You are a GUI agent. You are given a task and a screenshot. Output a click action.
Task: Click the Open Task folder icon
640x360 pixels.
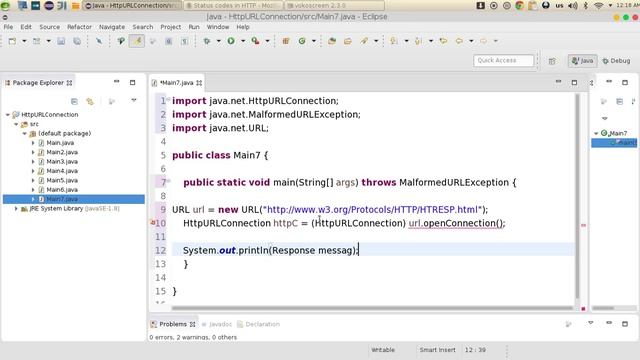[348, 41]
